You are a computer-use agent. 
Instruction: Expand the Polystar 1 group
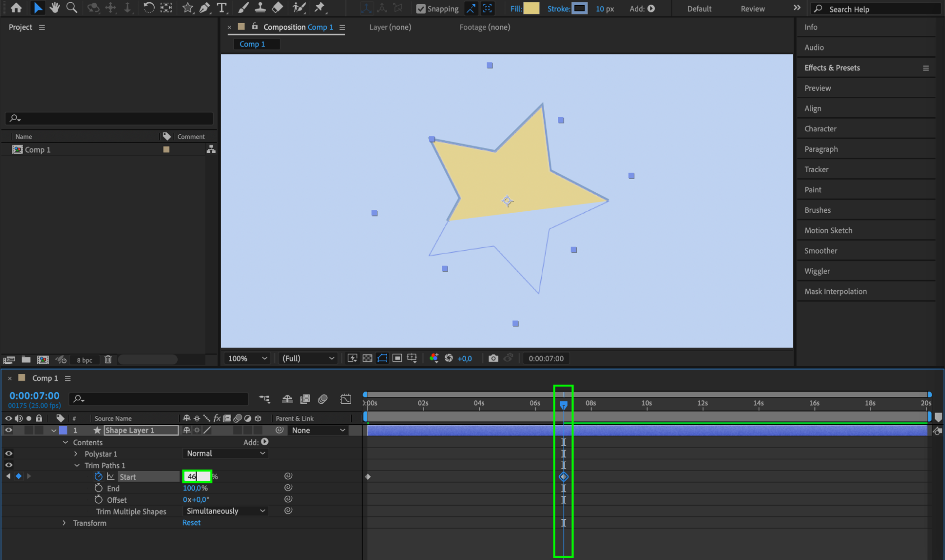click(x=76, y=454)
